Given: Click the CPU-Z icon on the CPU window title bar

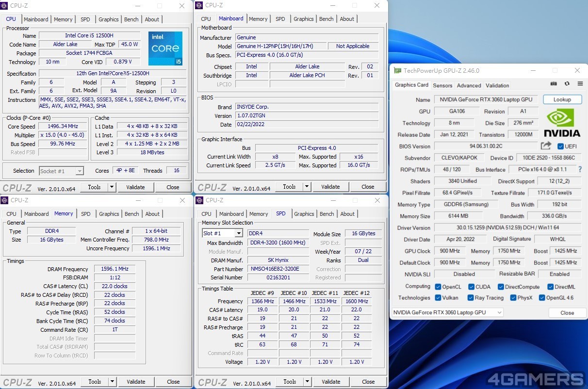Looking at the screenshot, I should (x=4, y=6).
